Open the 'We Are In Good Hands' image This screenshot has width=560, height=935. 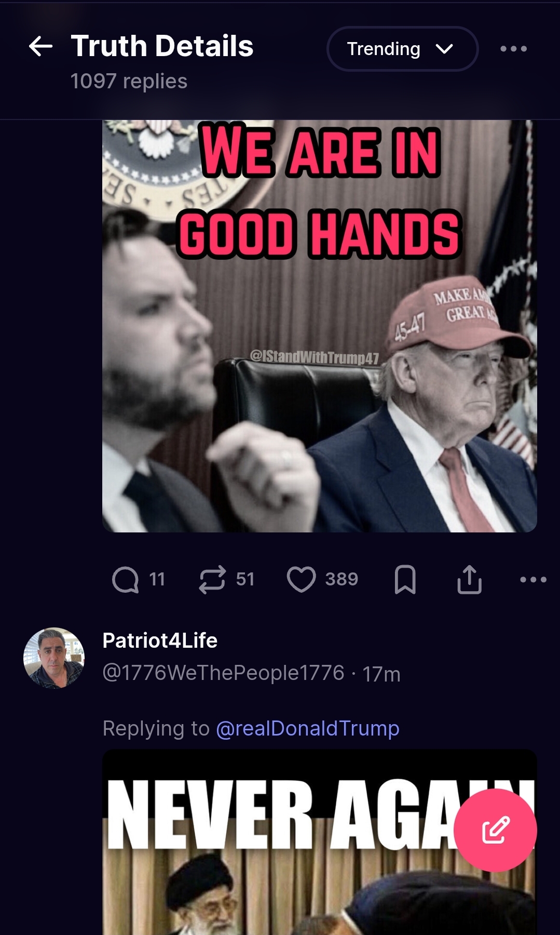coord(320,326)
